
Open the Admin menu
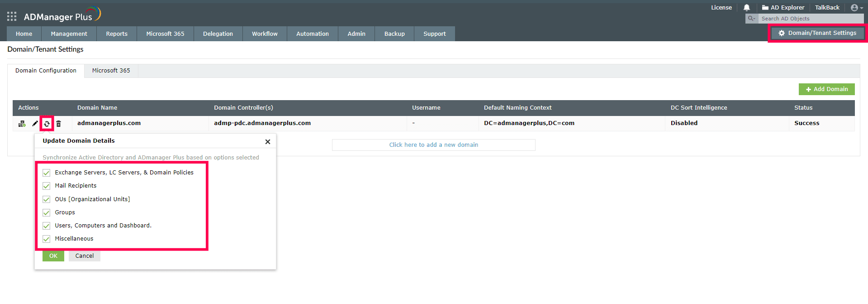coord(356,34)
